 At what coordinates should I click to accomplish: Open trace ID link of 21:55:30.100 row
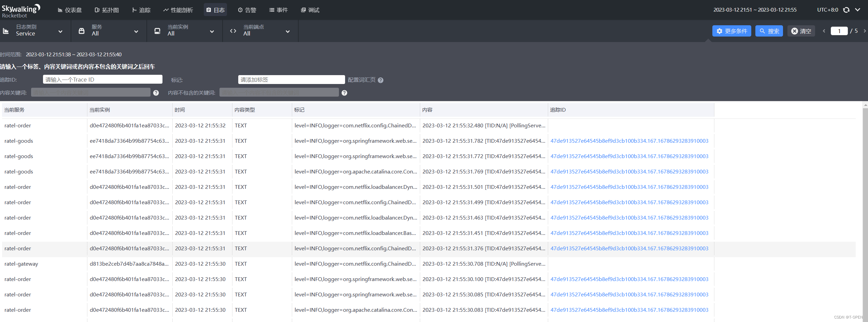pos(629,279)
